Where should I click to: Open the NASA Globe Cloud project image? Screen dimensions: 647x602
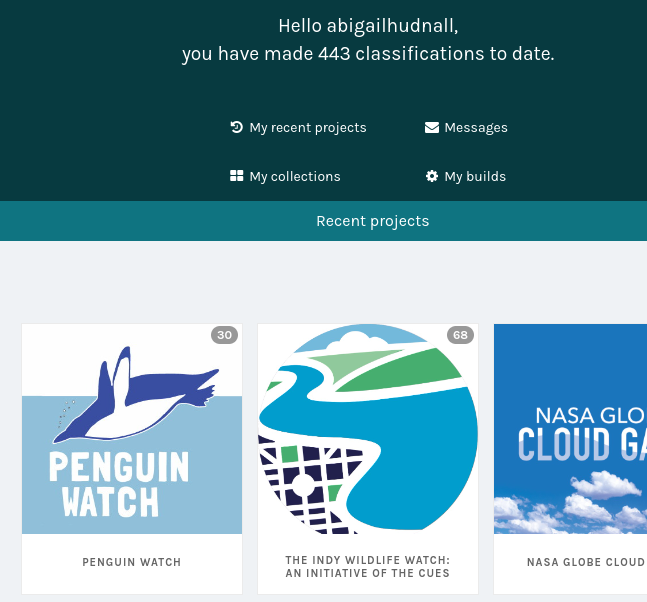pos(570,429)
